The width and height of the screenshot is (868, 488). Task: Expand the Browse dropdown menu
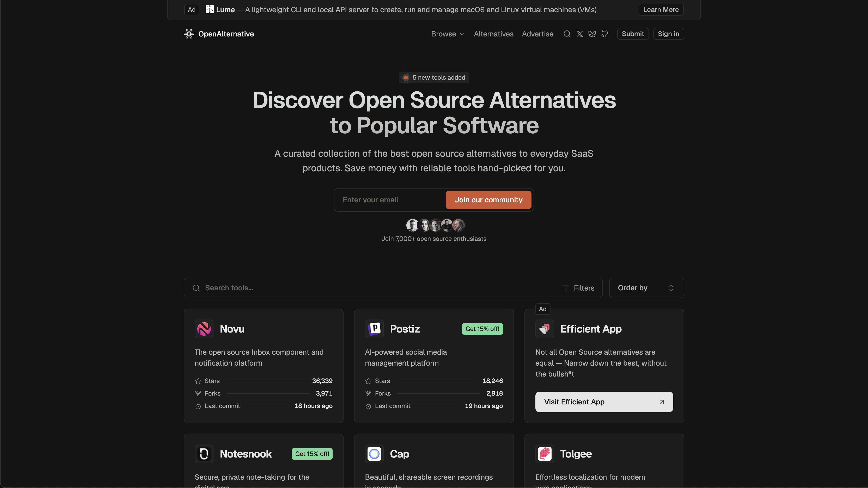pyautogui.click(x=448, y=34)
